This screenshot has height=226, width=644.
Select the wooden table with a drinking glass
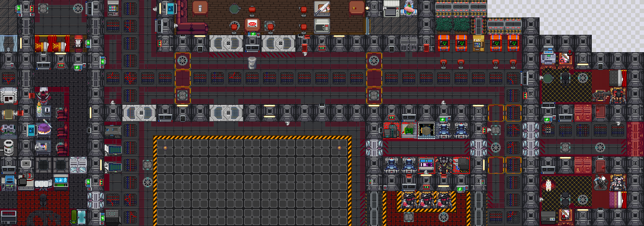200,8
